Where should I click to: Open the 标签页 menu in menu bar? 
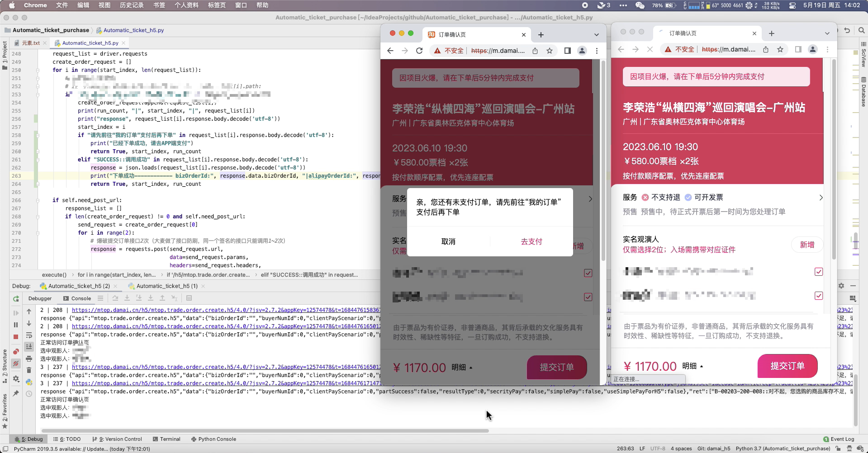coord(217,5)
